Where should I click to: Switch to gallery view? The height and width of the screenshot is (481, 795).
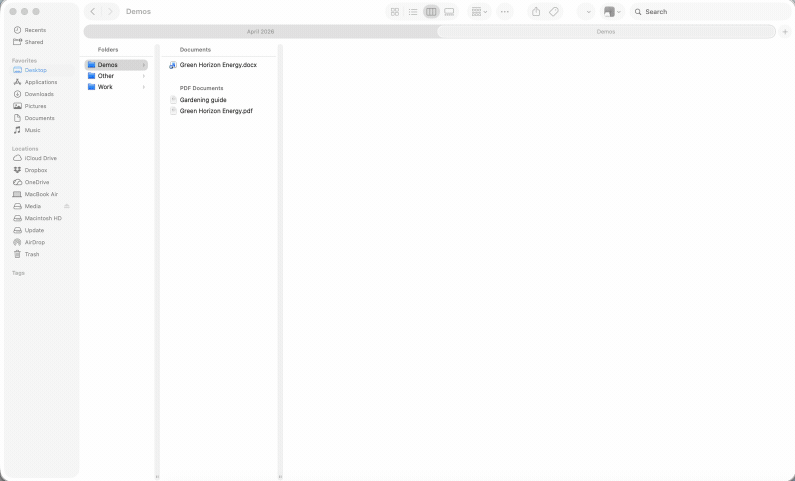click(449, 12)
